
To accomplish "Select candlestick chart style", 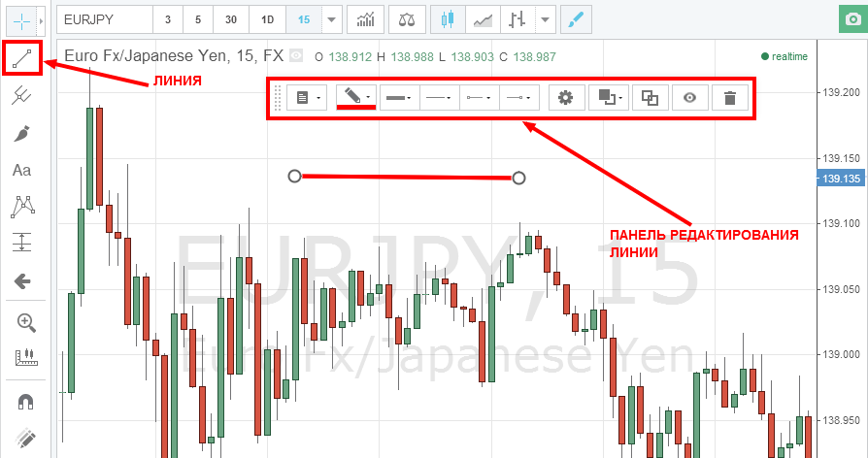I will (448, 20).
